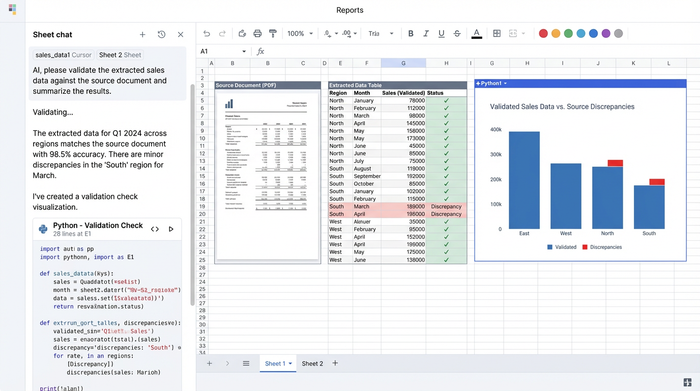Click the sheet navigation right arrow
The height and width of the screenshot is (391, 700).
click(227, 363)
